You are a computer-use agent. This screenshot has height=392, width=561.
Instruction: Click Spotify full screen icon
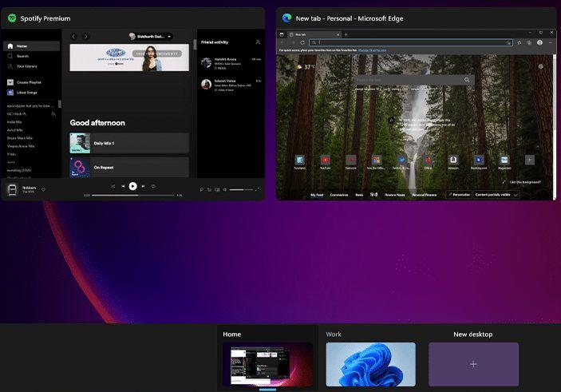click(257, 189)
